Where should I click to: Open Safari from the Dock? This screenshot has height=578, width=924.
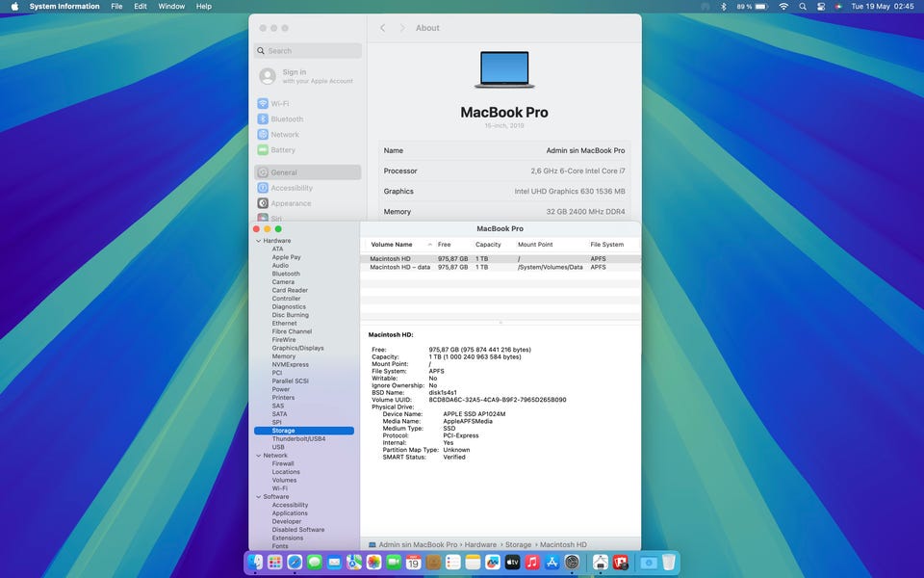pyautogui.click(x=295, y=562)
